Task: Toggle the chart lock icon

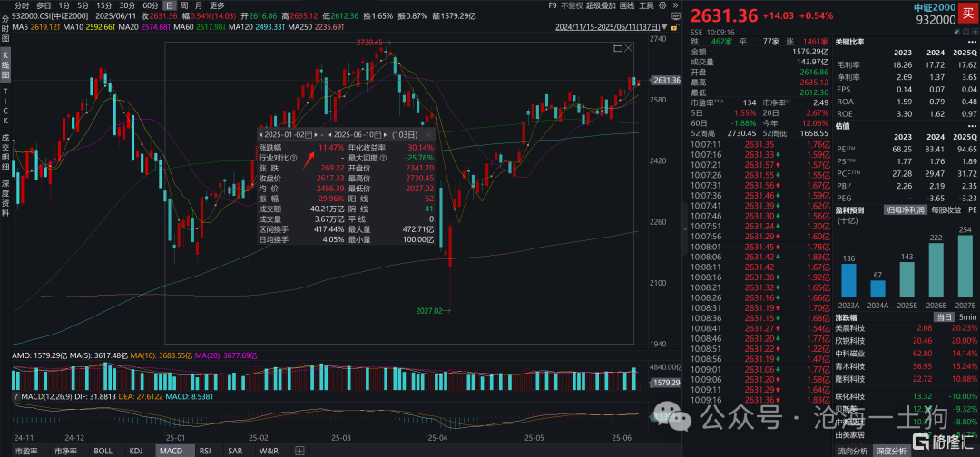Action: pyautogui.click(x=673, y=27)
